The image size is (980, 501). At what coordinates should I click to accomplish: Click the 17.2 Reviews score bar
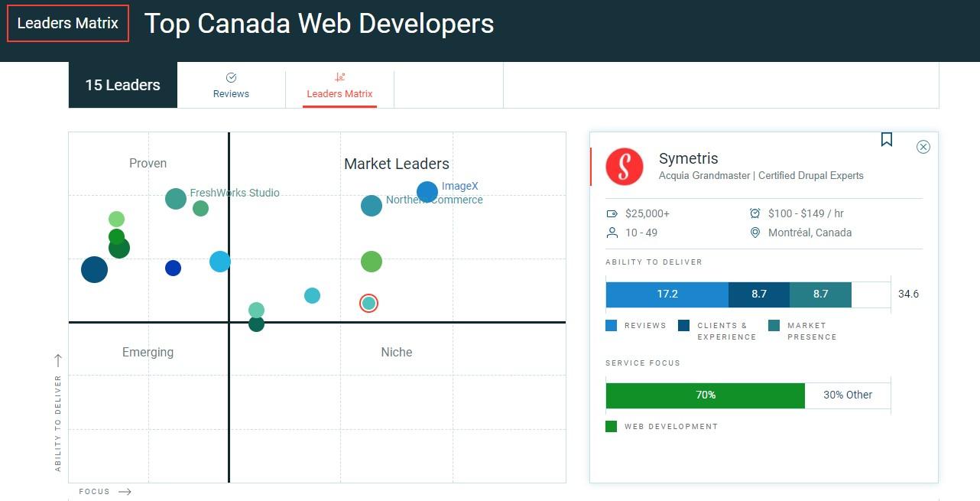coord(667,294)
